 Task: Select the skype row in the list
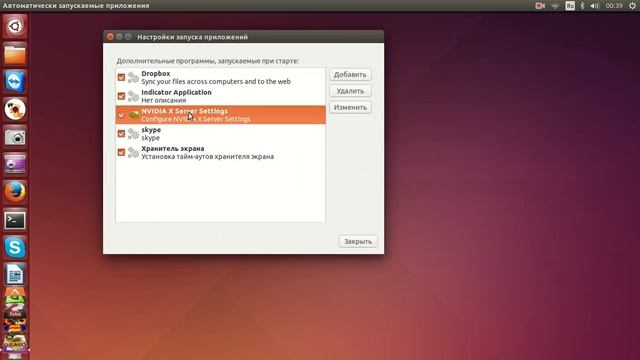click(x=220, y=133)
